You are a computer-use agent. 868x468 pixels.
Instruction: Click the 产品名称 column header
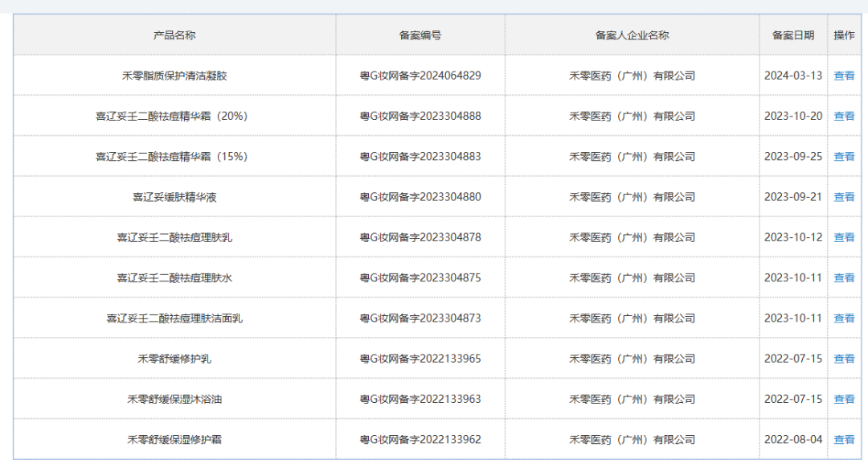pos(174,35)
